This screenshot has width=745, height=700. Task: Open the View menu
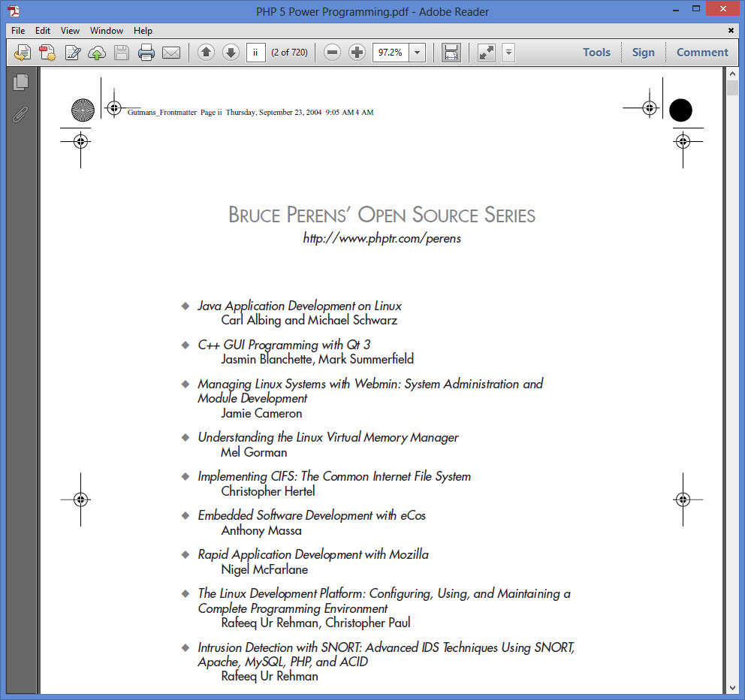(x=70, y=30)
